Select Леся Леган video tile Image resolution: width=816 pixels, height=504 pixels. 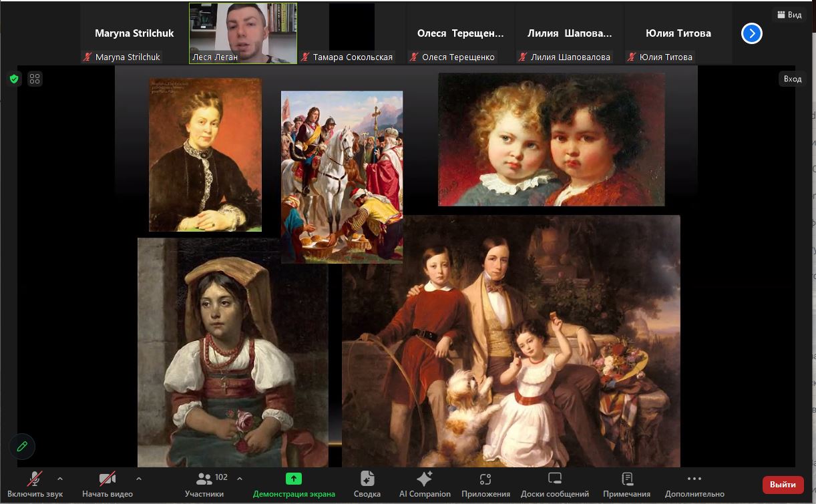(243, 33)
